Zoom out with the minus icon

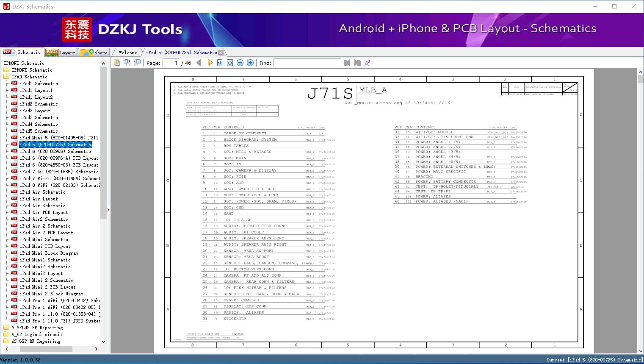click(x=240, y=63)
